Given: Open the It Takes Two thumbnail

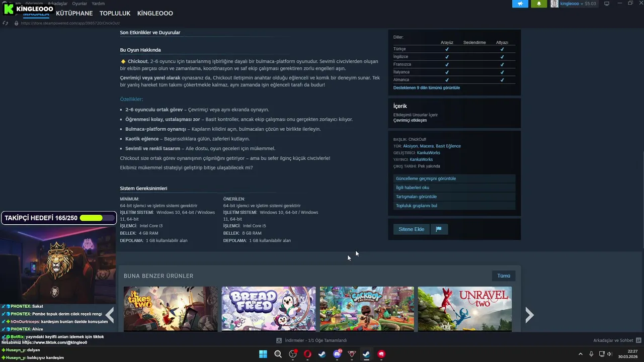Looking at the screenshot, I should tap(171, 309).
